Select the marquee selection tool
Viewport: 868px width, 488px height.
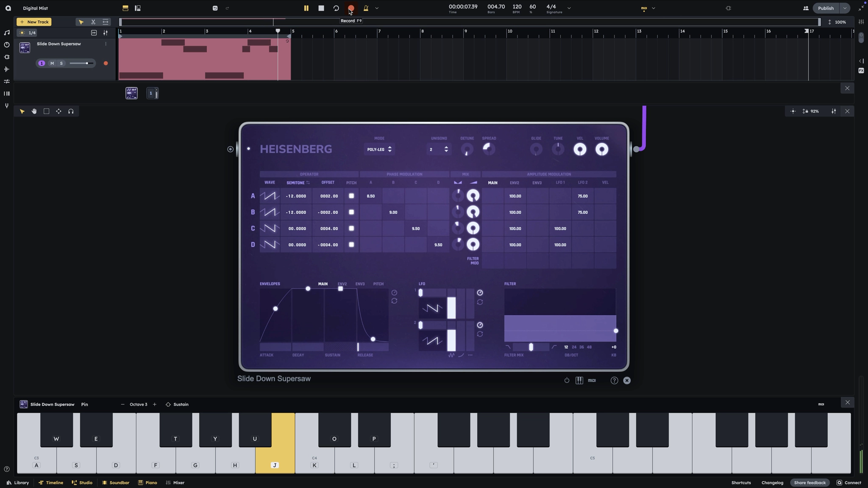tap(47, 111)
